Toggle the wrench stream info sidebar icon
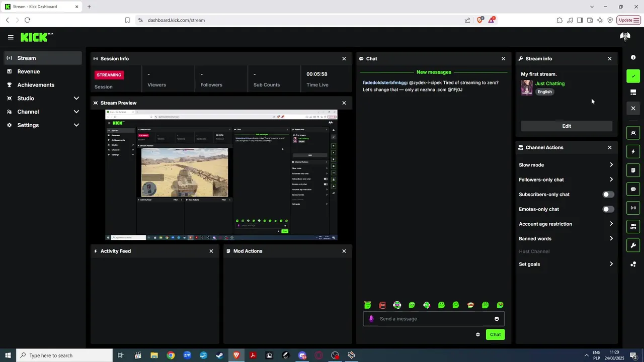The width and height of the screenshot is (644, 362). (633, 245)
